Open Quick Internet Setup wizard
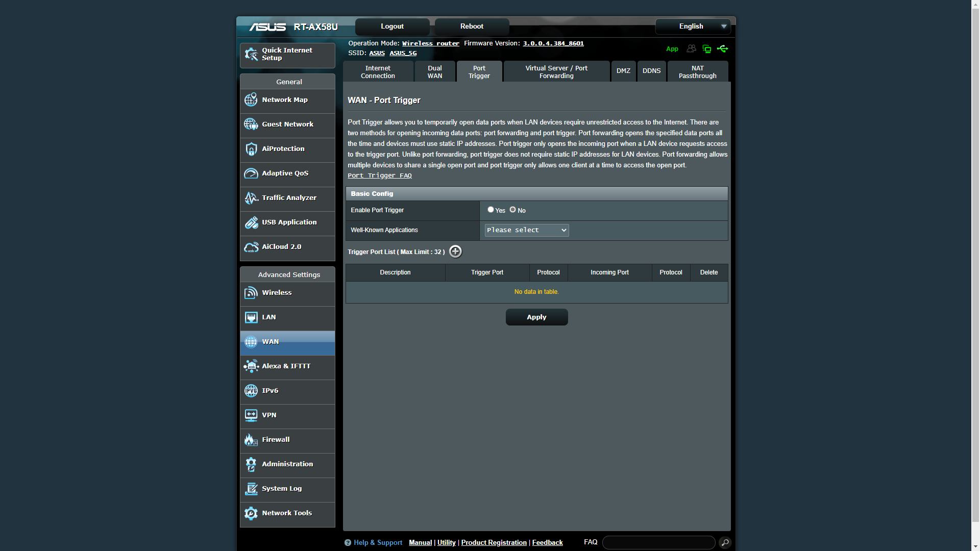 287,55
